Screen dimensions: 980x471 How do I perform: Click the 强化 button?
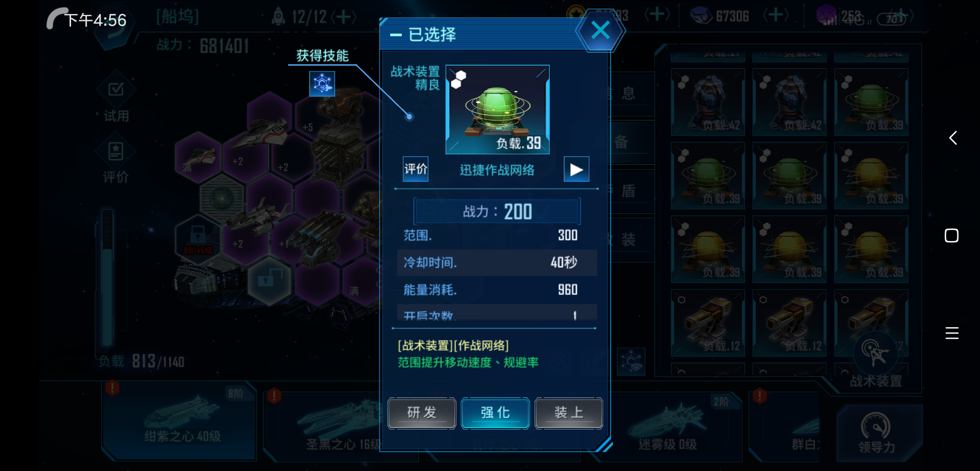click(x=495, y=413)
